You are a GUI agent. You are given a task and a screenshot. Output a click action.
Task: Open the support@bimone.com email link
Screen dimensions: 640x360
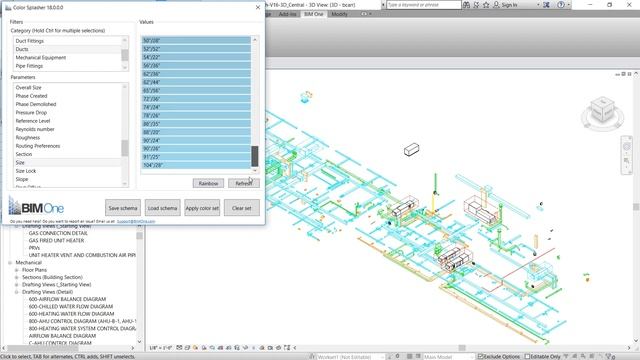pos(136,221)
